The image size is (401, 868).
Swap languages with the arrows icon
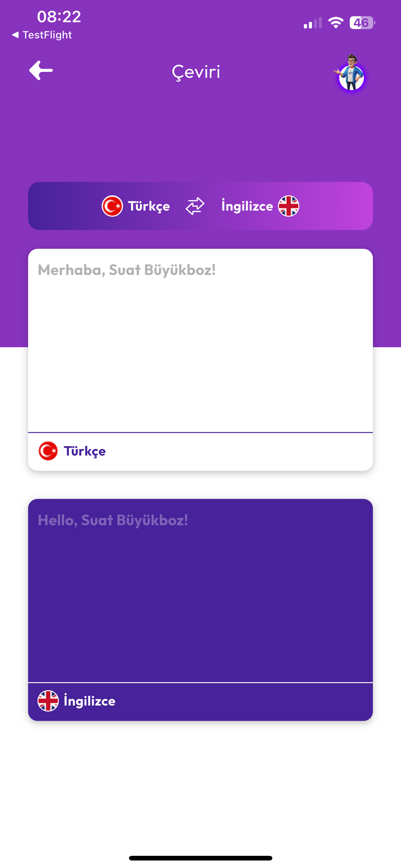coord(195,206)
